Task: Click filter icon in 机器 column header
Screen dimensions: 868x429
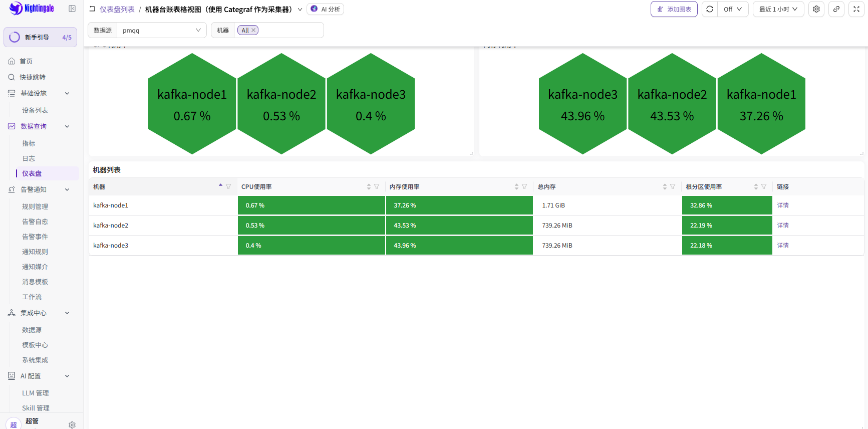Action: click(228, 186)
